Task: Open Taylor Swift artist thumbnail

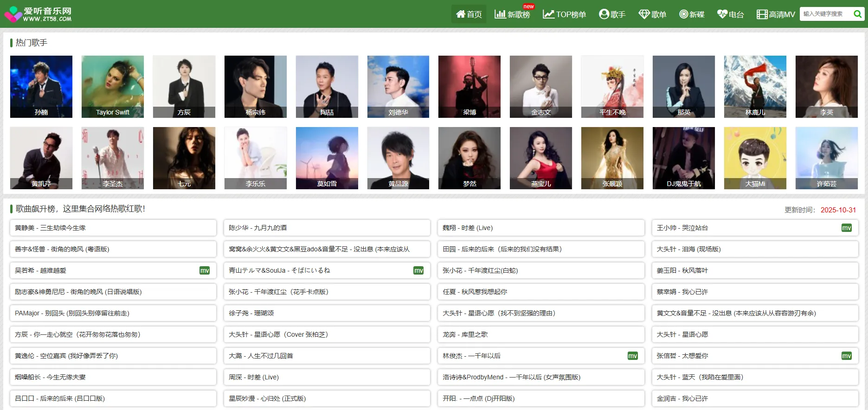Action: (113, 86)
